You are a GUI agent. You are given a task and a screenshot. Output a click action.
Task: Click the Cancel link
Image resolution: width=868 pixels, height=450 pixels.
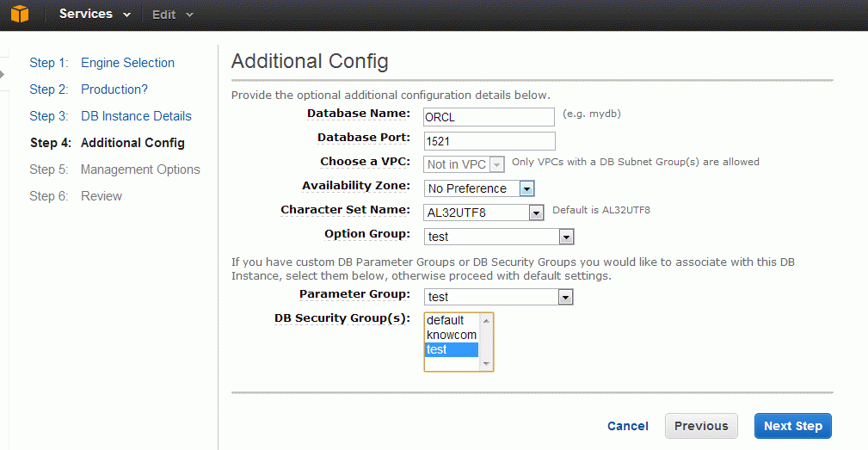tap(628, 426)
